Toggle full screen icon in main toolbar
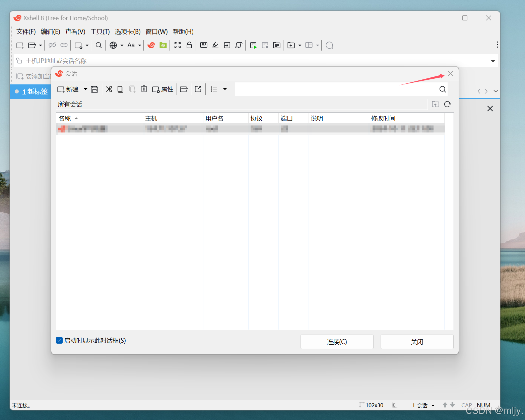The image size is (525, 420). (x=178, y=45)
